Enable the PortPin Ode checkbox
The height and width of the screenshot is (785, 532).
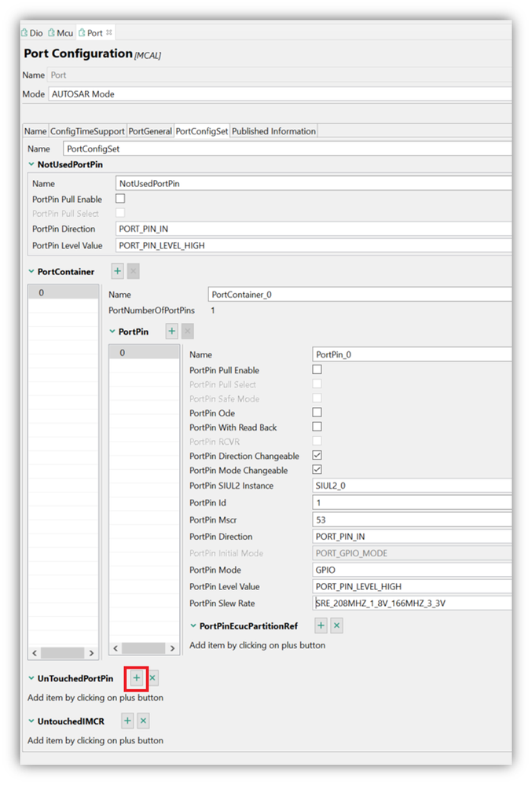click(x=317, y=413)
